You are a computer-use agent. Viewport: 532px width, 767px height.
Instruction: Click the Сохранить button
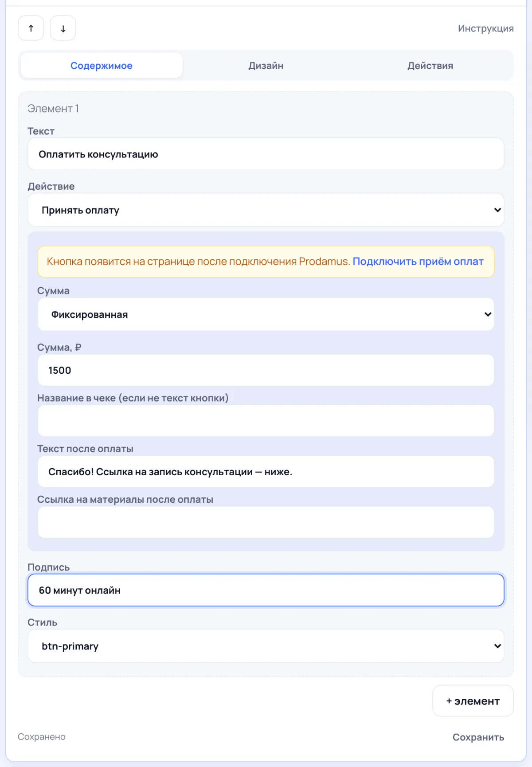pos(478,737)
